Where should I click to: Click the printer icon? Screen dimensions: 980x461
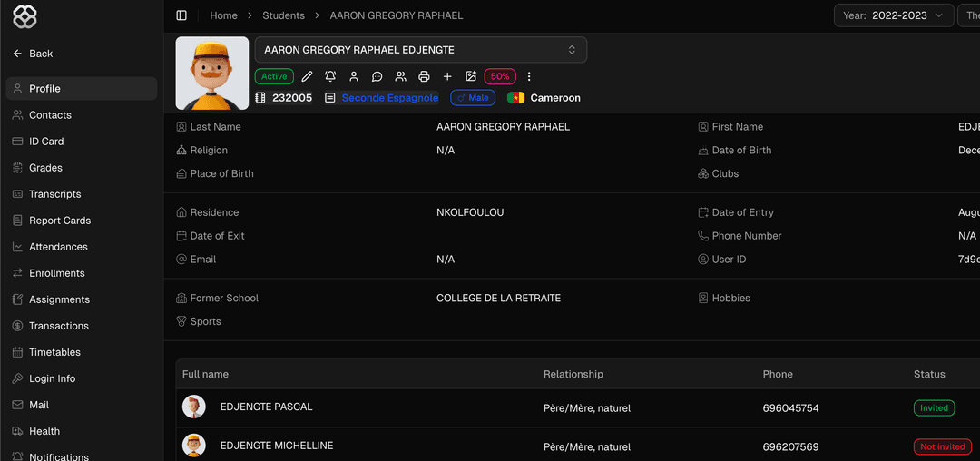[x=424, y=77]
